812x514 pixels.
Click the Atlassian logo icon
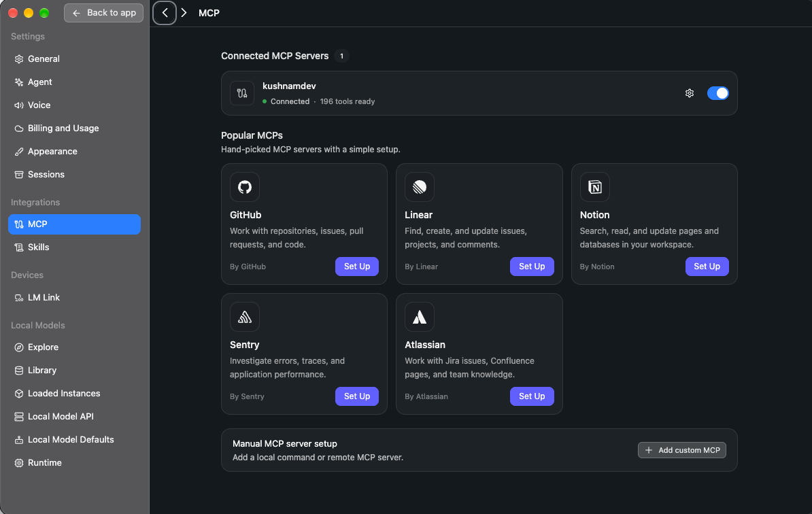click(420, 317)
